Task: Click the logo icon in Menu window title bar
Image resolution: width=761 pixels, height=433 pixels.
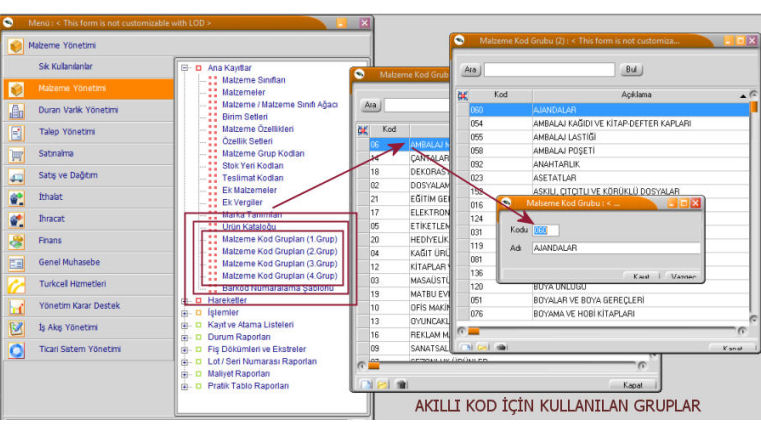Action: pyautogui.click(x=8, y=23)
